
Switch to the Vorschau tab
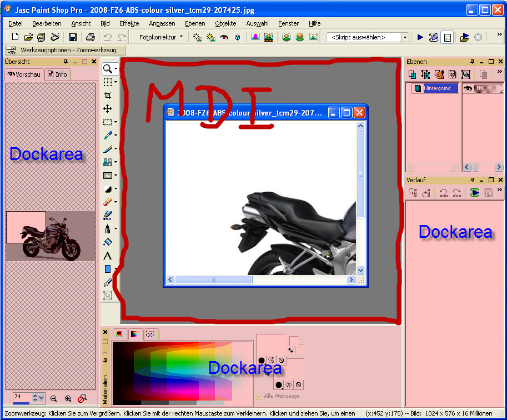coord(24,74)
